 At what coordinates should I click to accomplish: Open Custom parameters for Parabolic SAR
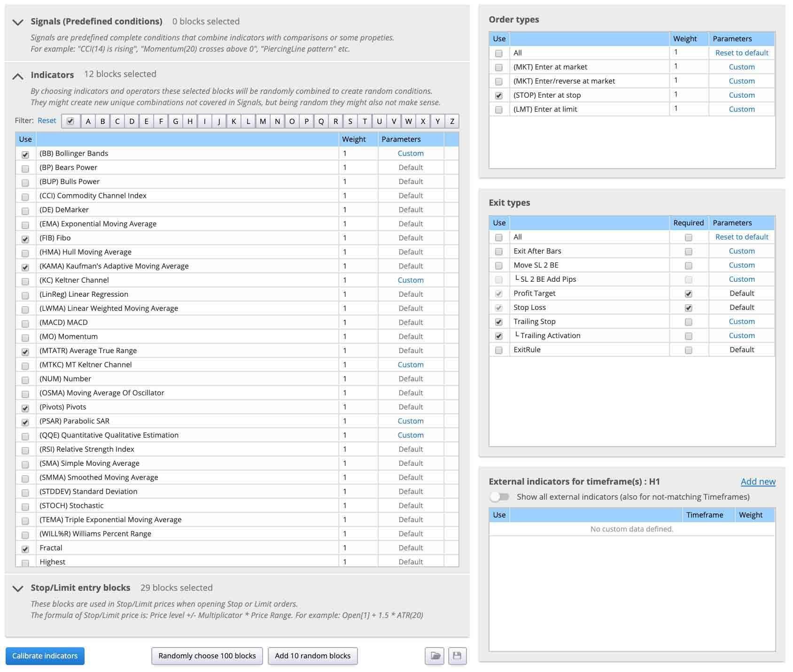[411, 421]
